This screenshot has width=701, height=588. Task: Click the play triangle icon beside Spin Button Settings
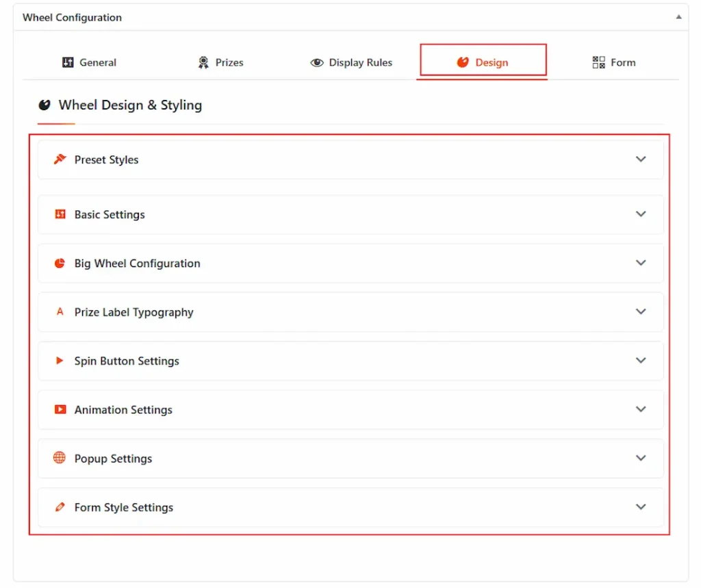tap(60, 360)
